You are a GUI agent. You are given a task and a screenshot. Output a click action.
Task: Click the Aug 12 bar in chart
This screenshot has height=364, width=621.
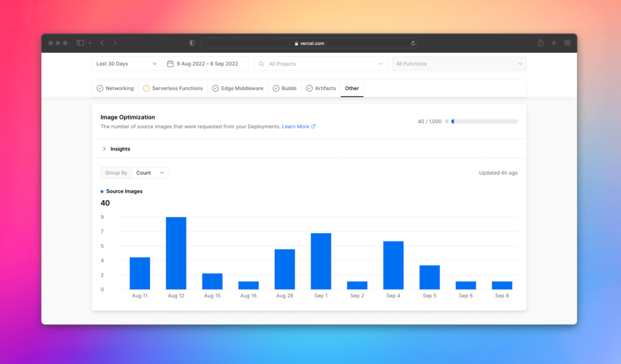click(x=176, y=253)
